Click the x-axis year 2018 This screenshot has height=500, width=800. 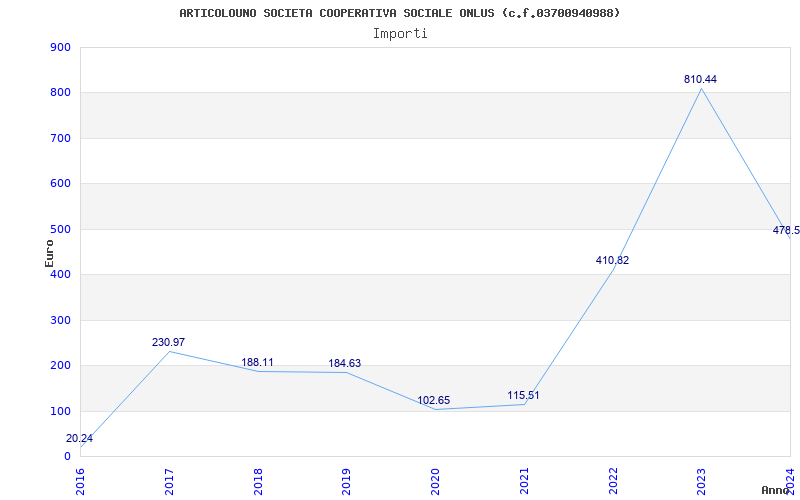click(x=258, y=482)
